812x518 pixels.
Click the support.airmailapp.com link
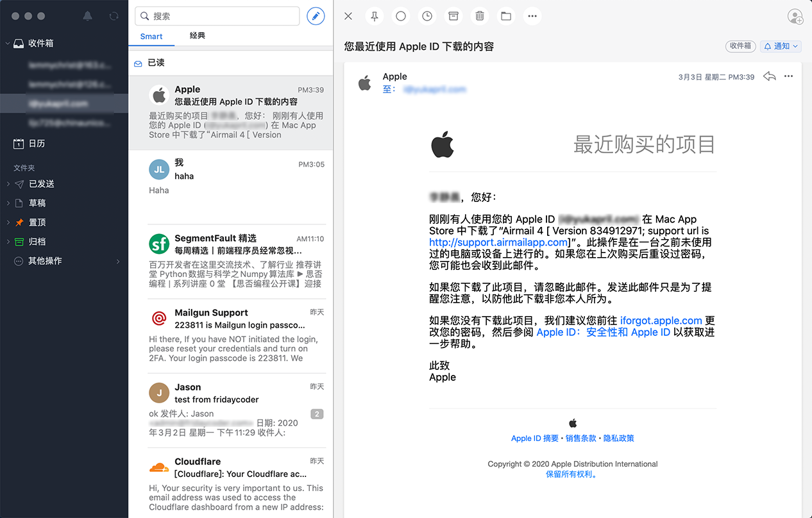(x=498, y=242)
